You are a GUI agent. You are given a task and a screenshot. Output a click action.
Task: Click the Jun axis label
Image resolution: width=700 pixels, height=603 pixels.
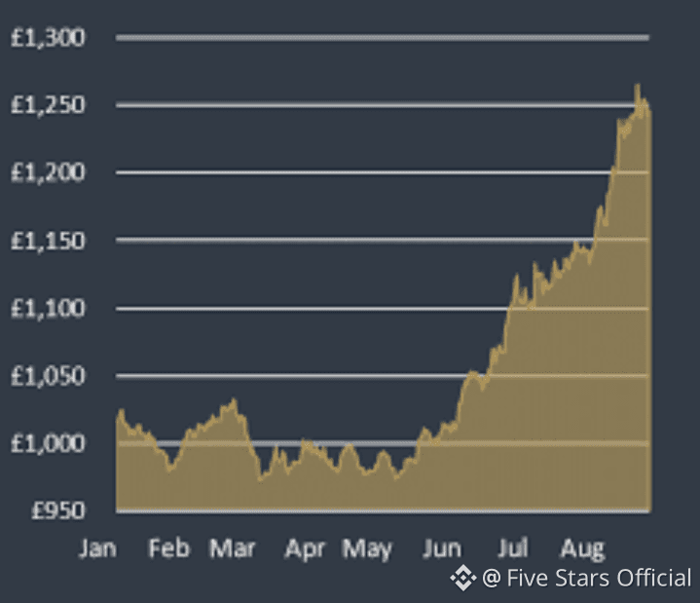coord(442,548)
